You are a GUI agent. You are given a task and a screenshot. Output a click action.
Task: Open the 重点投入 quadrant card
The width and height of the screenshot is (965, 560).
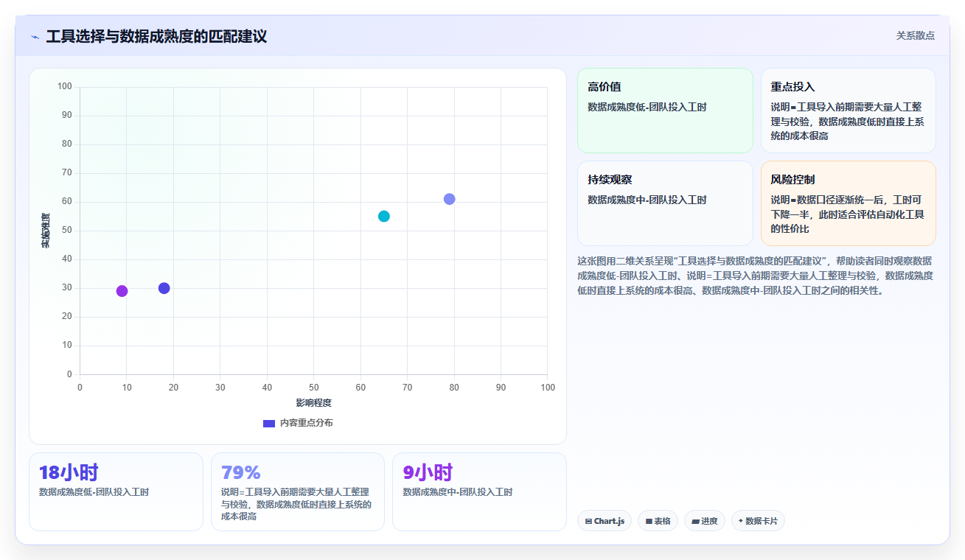[x=849, y=111]
